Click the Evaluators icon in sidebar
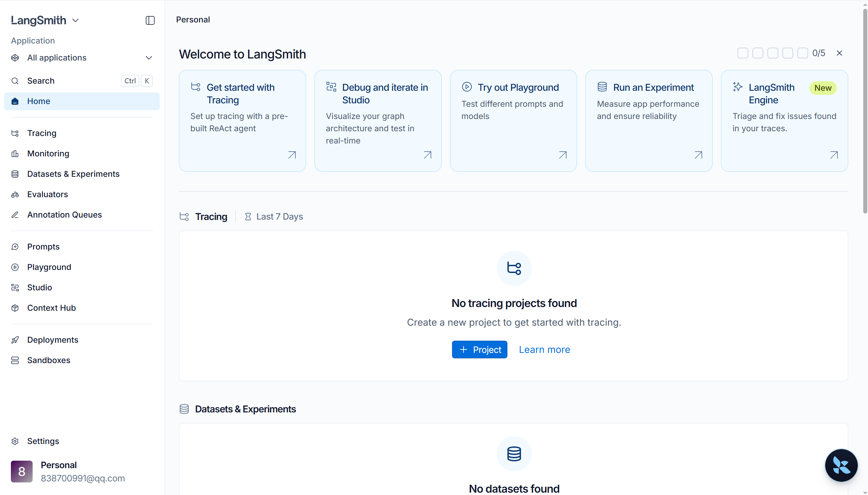This screenshot has width=868, height=495. click(x=15, y=194)
